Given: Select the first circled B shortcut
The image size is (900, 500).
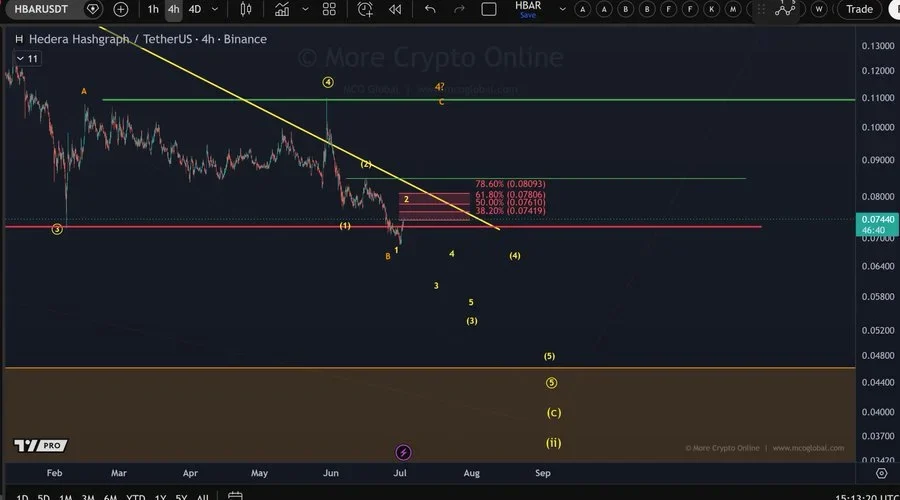Looking at the screenshot, I should pyautogui.click(x=626, y=9).
